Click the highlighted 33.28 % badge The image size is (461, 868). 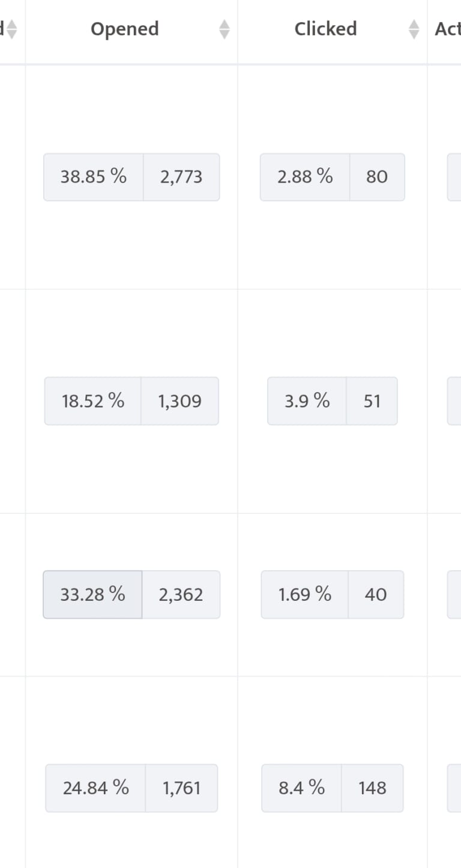[92, 594]
